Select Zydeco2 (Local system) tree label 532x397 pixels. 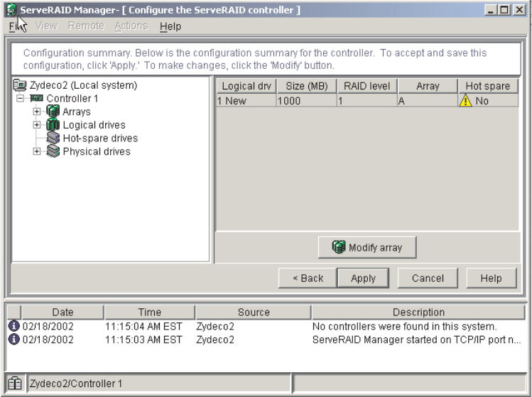(x=84, y=85)
